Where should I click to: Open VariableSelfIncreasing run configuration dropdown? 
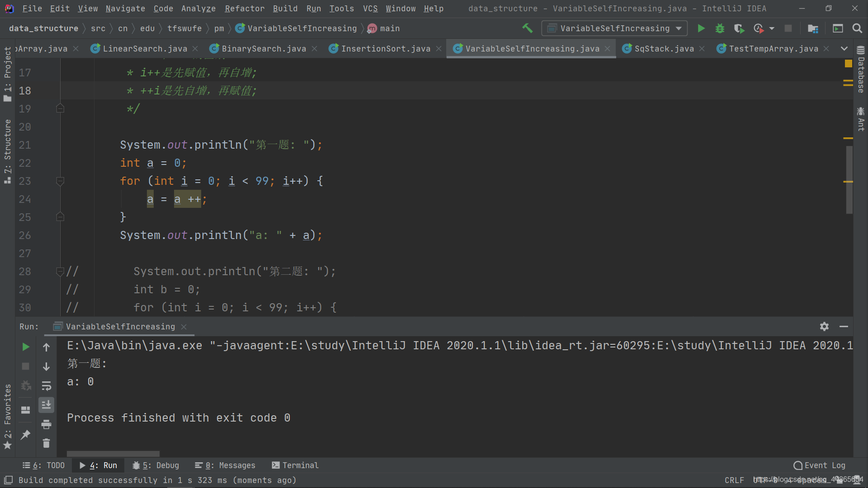coord(614,28)
